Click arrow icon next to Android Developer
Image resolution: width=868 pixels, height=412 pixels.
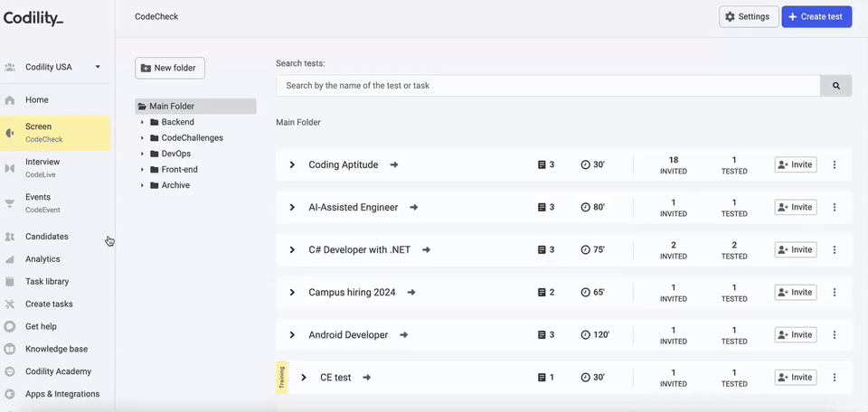coord(403,335)
